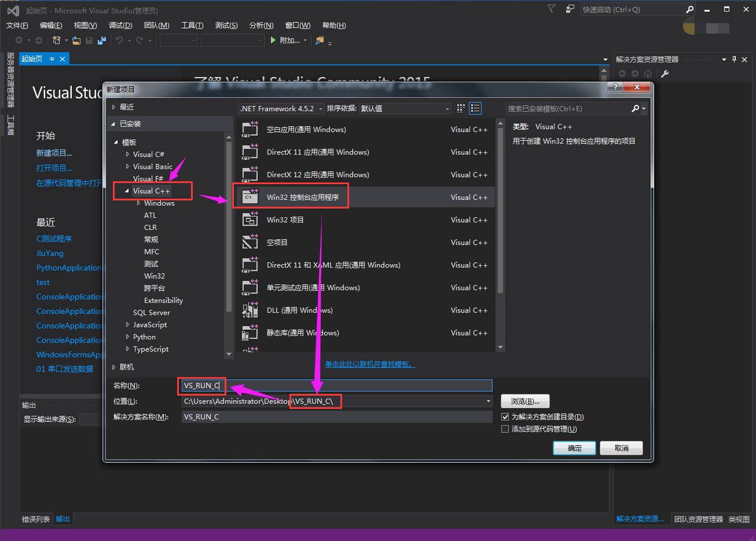Screen dimensions: 756x541
Task: Select the MFC tree item
Action: tap(152, 251)
